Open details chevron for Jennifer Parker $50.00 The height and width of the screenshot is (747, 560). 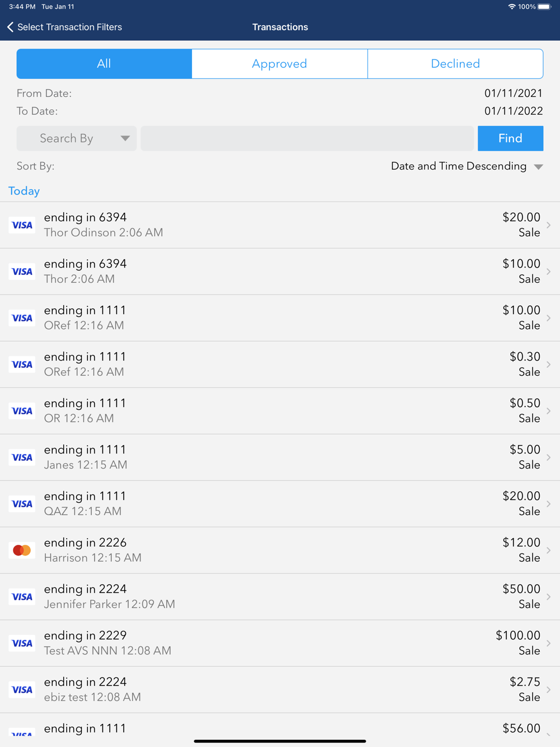pyautogui.click(x=549, y=597)
